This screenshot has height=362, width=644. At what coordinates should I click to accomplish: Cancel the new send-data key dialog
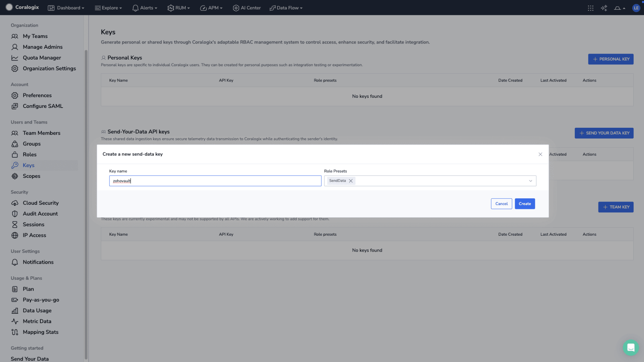click(501, 204)
